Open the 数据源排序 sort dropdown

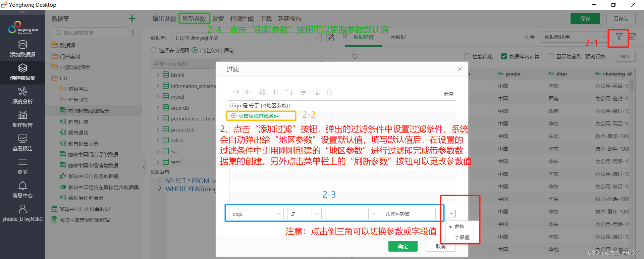click(605, 37)
